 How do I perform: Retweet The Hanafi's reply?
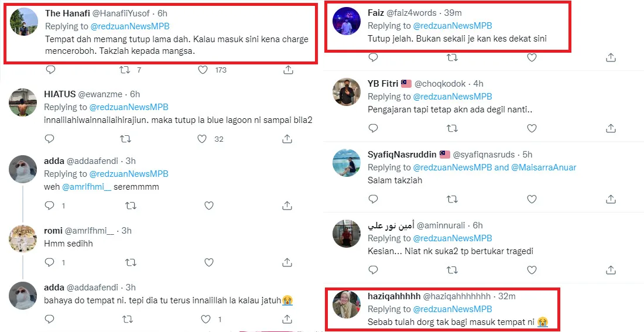125,70
